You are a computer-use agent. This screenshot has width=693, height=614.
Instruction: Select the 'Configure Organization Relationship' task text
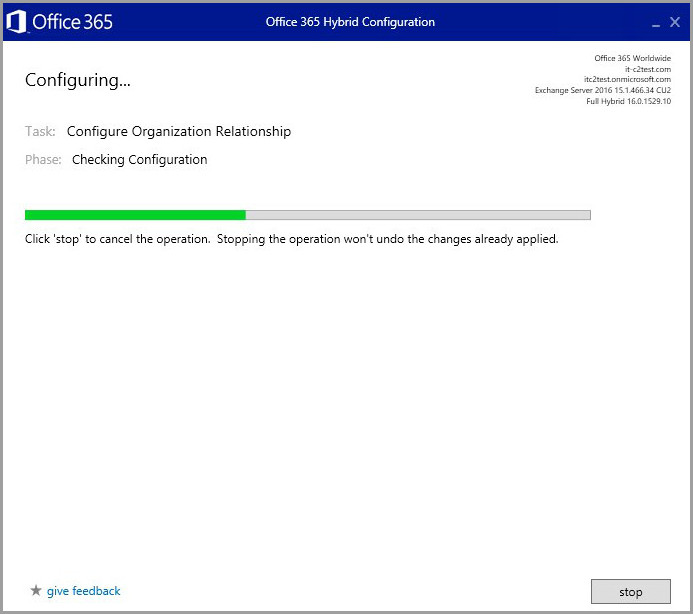coord(179,132)
